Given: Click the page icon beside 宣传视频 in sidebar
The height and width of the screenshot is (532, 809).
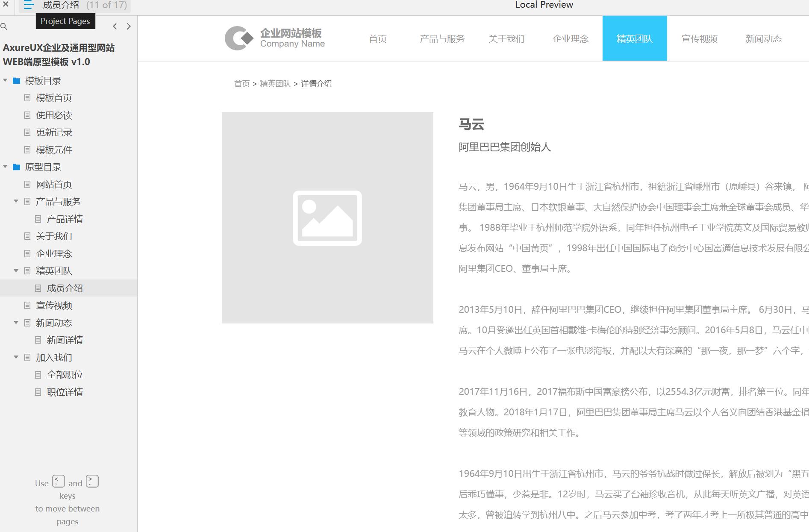Looking at the screenshot, I should pyautogui.click(x=27, y=306).
